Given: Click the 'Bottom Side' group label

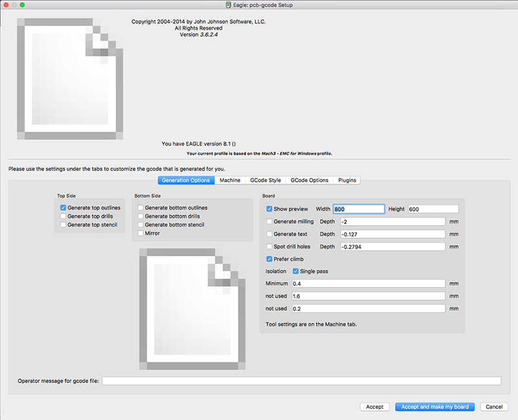Looking at the screenshot, I should 148,196.
